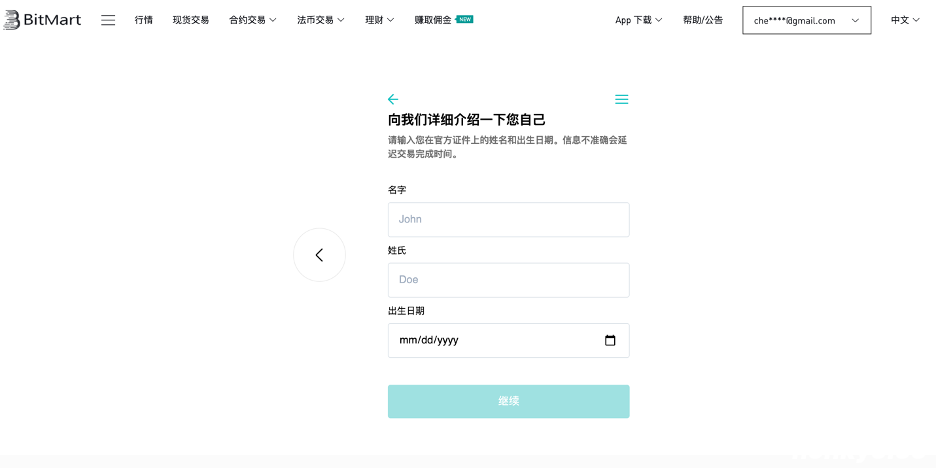Click the NEW badge next to 赚取佣金

click(x=465, y=19)
